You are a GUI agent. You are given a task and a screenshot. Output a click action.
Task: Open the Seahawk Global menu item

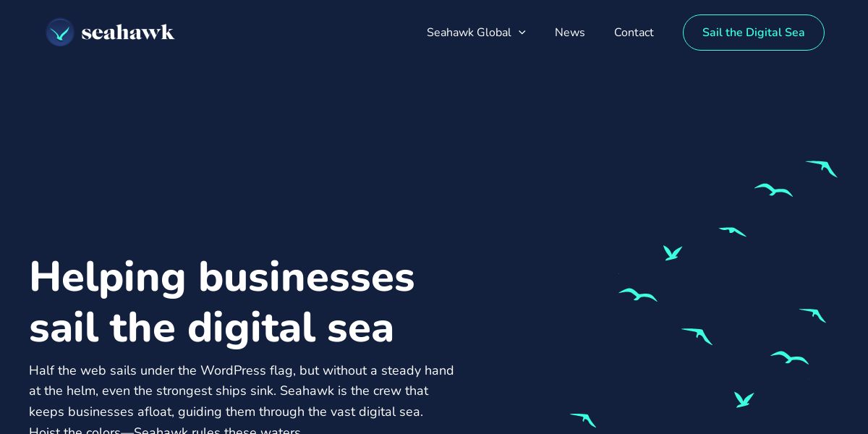pos(469,33)
